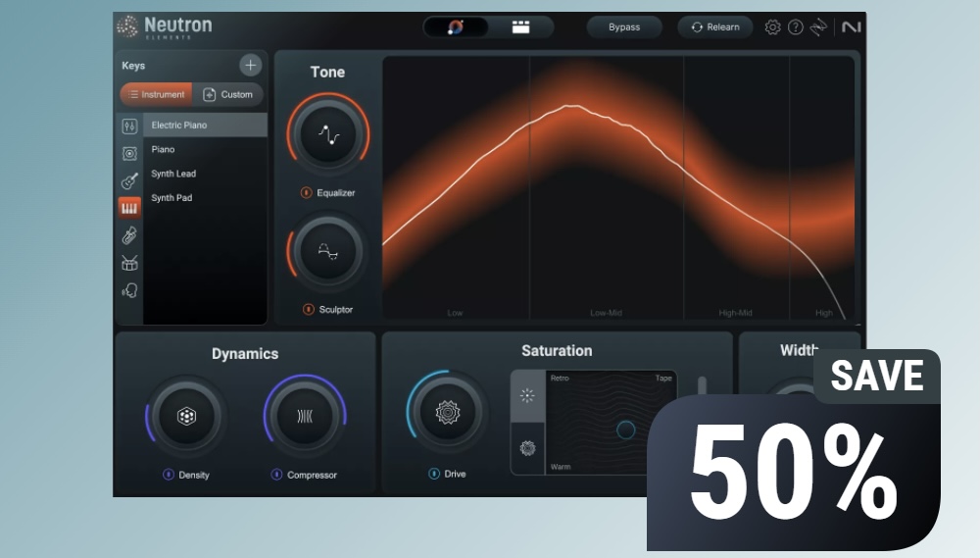Toggle the Compressor power button
The width and height of the screenshot is (980, 558).
coord(276,475)
